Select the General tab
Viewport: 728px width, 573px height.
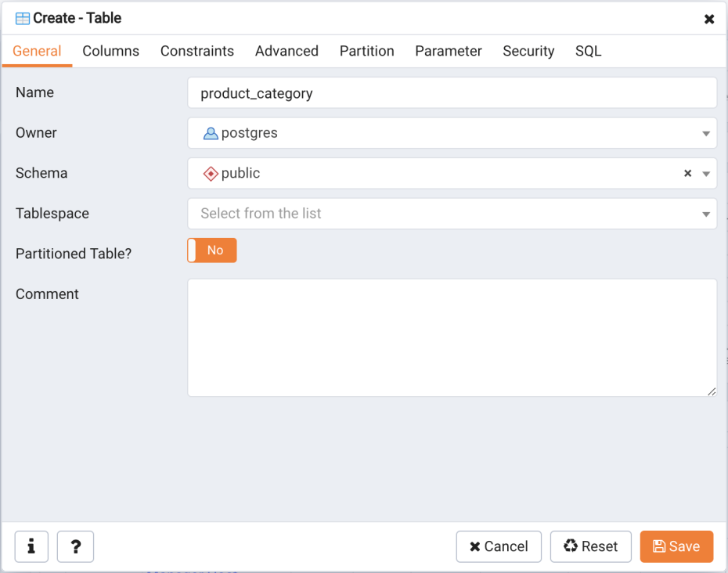pyautogui.click(x=37, y=51)
